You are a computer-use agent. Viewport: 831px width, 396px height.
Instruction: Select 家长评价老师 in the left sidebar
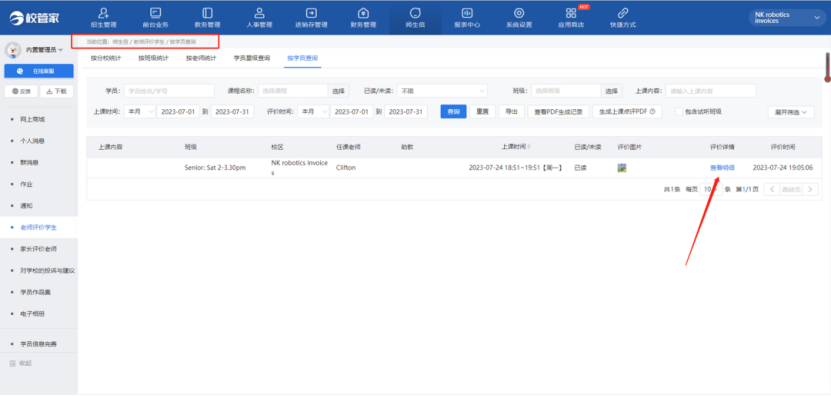[x=38, y=249]
